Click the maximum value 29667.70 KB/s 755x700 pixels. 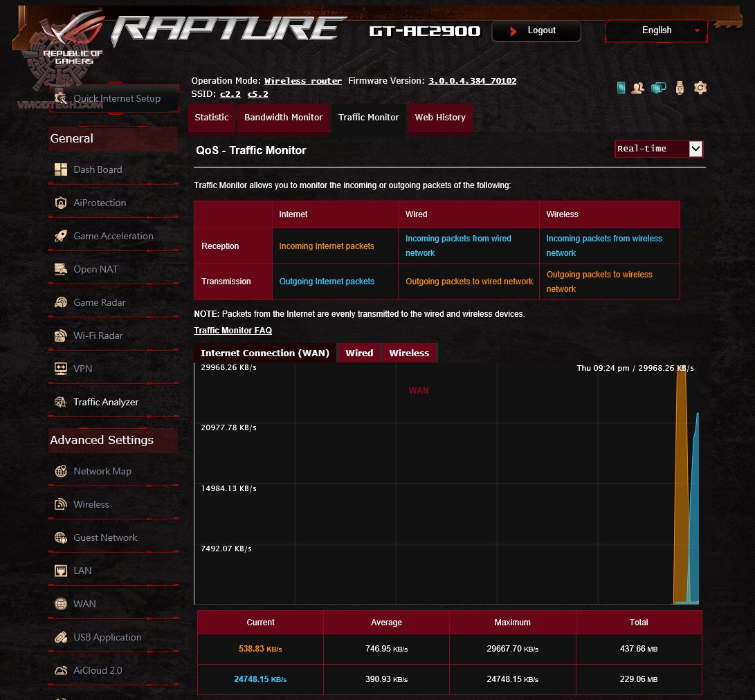512,649
